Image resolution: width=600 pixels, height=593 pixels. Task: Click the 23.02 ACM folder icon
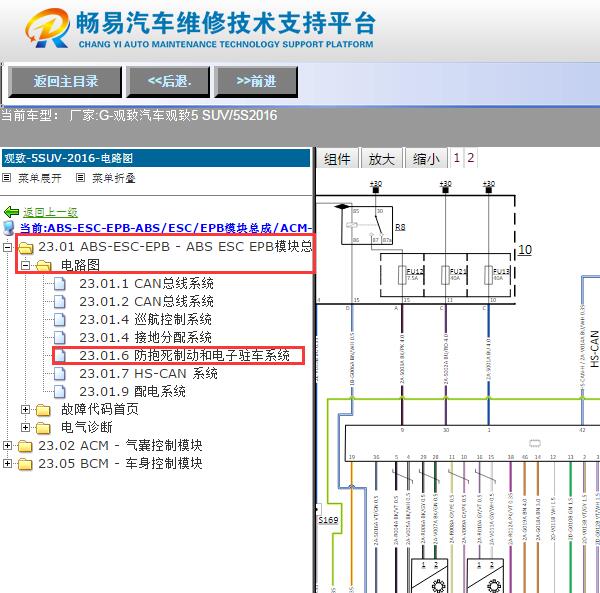click(25, 446)
